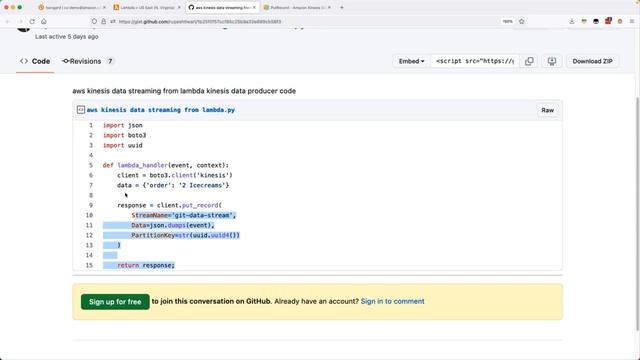640x360 pixels.
Task: Click line number 15 in the code
Action: [x=89, y=265]
